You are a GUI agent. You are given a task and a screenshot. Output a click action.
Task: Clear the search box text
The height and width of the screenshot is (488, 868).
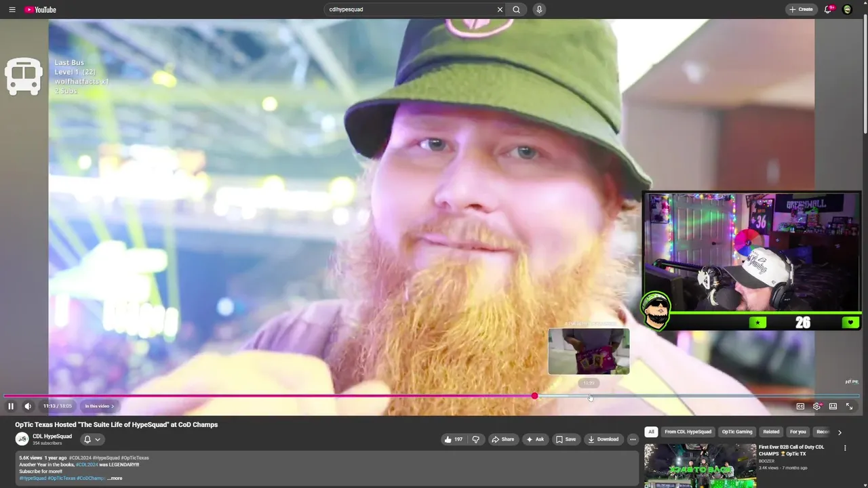click(500, 9)
